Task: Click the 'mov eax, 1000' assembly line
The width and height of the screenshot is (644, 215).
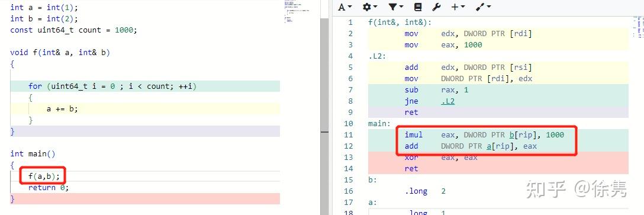Action: (443, 45)
